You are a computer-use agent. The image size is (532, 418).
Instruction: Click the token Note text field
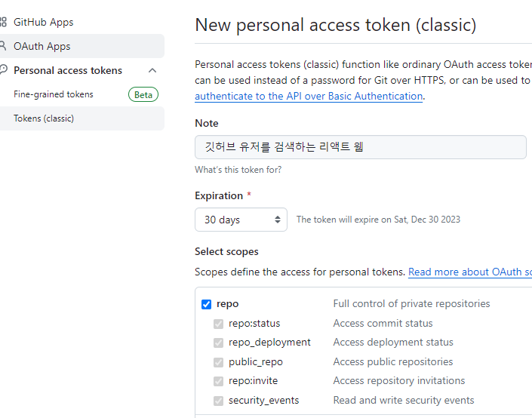click(360, 147)
